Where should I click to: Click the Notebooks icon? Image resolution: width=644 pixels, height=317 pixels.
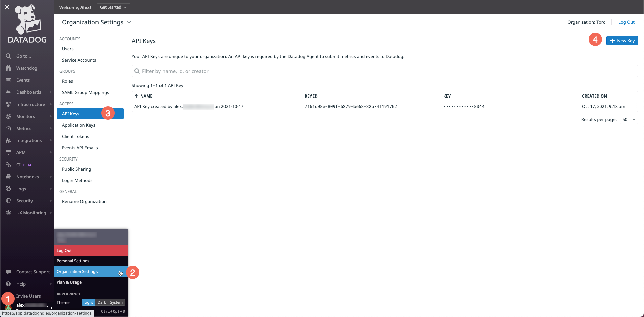pos(8,177)
